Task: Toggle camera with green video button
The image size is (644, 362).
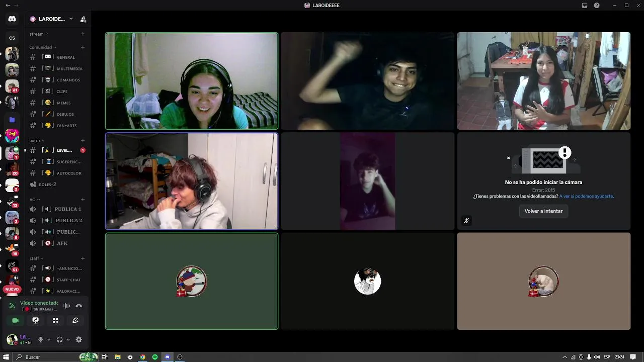Action: [15, 320]
